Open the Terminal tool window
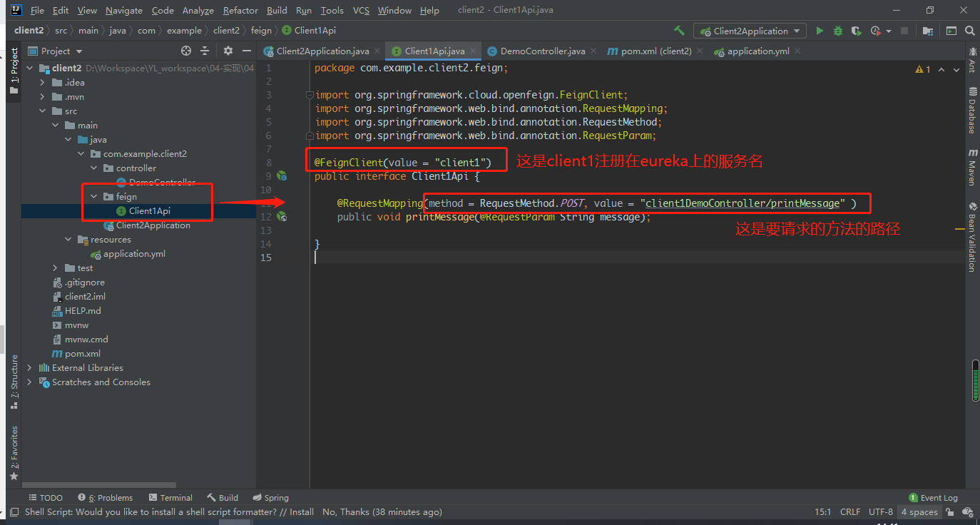Viewport: 980px width, 525px height. click(x=170, y=497)
